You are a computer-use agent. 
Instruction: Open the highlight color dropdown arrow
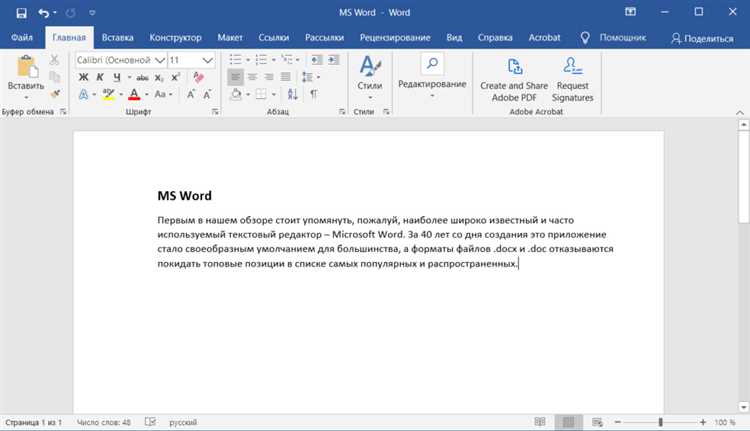(121, 95)
